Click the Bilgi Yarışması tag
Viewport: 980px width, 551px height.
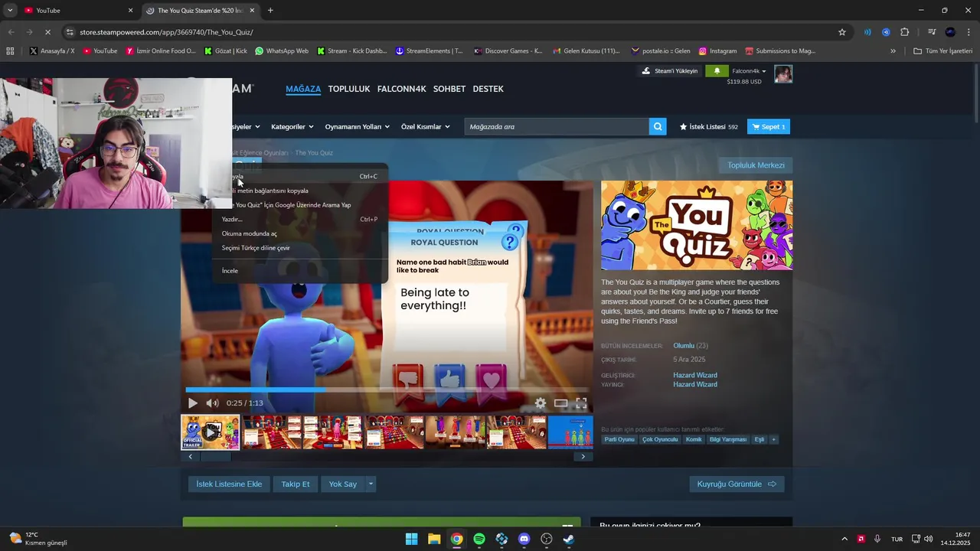pyautogui.click(x=727, y=439)
